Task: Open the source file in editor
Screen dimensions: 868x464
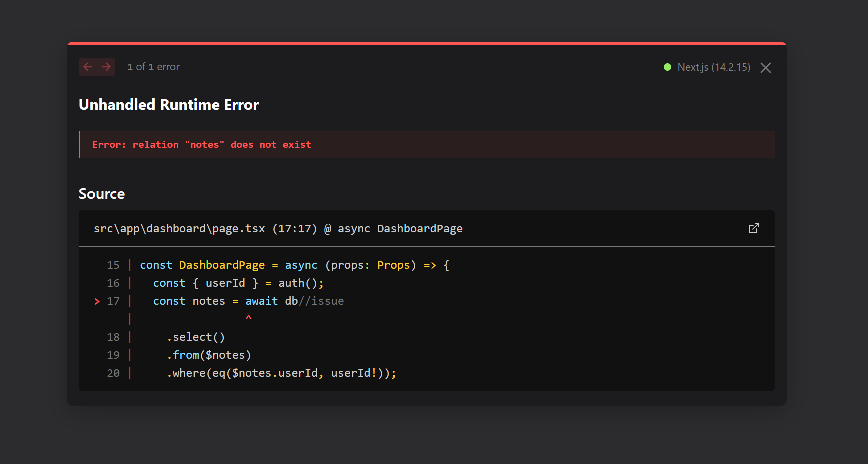Action: tap(754, 228)
